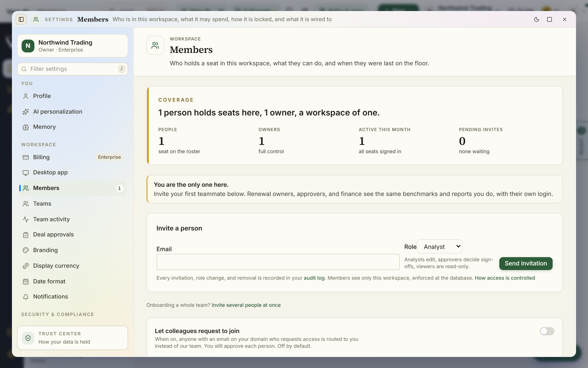Click the SECURITY & COMPLIANCE section header
588x368 pixels.
click(57, 314)
